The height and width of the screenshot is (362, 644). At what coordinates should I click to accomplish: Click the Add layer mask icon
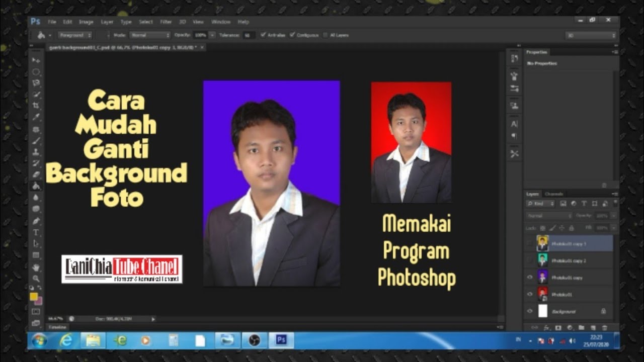point(557,327)
